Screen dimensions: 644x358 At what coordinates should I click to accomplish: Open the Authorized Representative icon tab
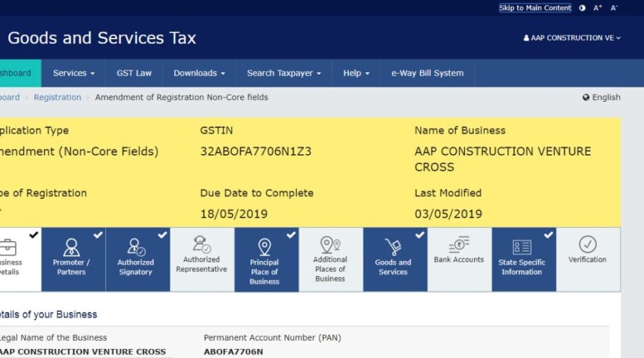point(202,245)
